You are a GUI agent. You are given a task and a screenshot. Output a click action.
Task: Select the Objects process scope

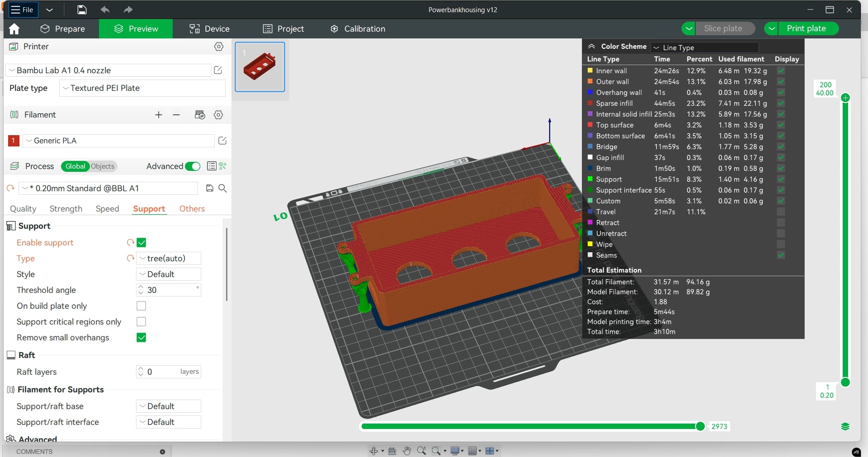click(x=103, y=166)
